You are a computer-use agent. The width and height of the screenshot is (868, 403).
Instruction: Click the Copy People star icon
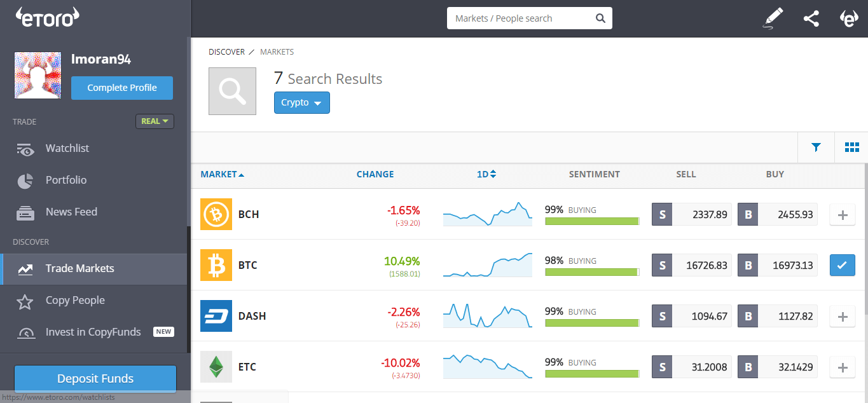coord(25,301)
